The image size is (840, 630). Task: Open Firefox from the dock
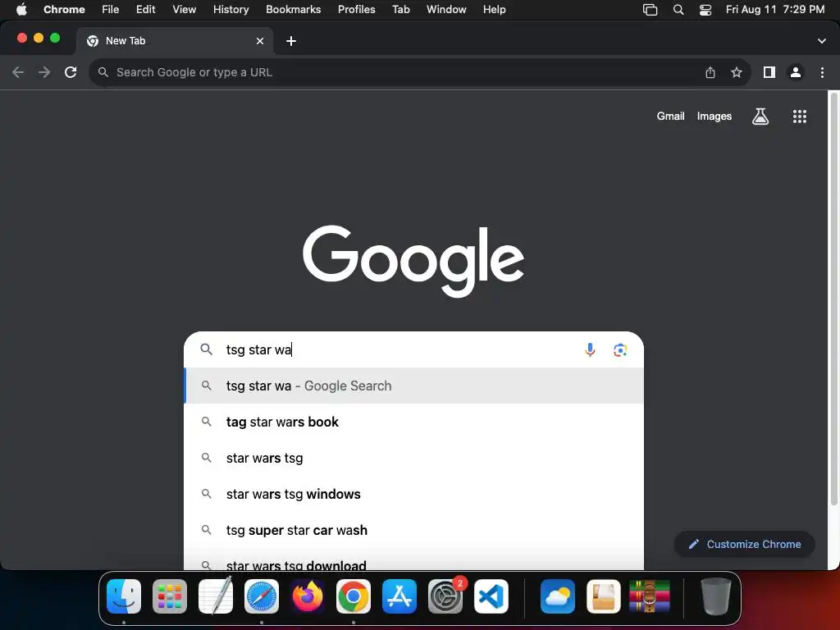[308, 596]
